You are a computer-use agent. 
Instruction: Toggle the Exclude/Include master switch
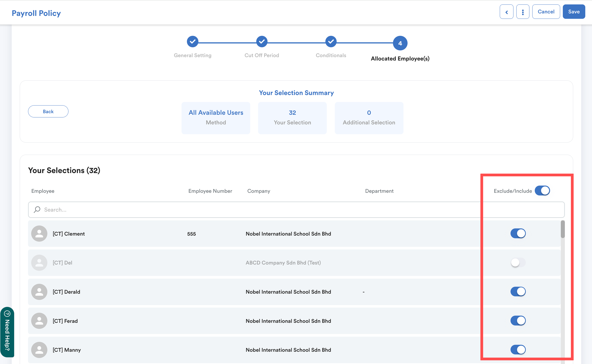point(542,191)
